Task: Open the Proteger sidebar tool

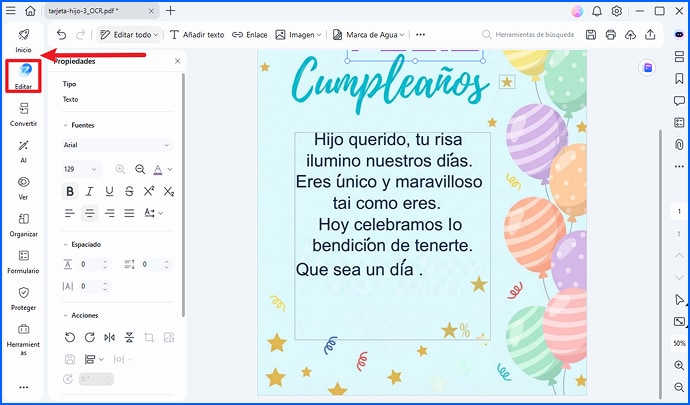Action: click(x=23, y=298)
